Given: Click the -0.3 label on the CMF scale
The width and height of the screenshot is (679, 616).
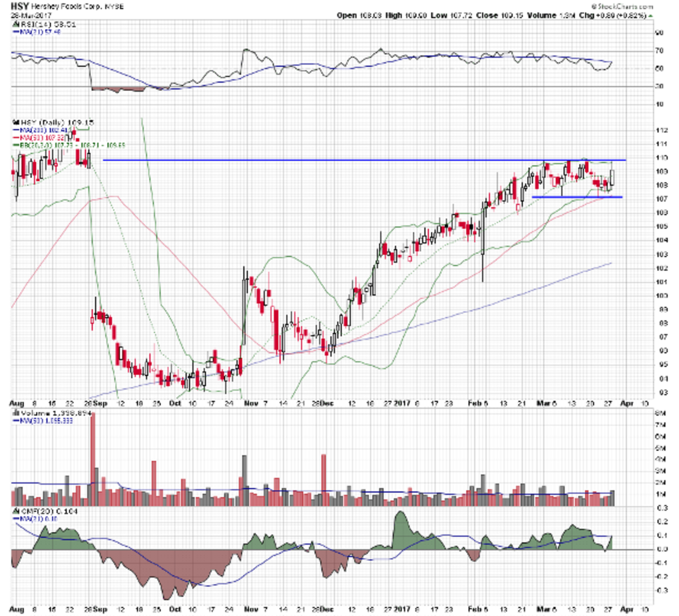Looking at the screenshot, I should (x=660, y=590).
